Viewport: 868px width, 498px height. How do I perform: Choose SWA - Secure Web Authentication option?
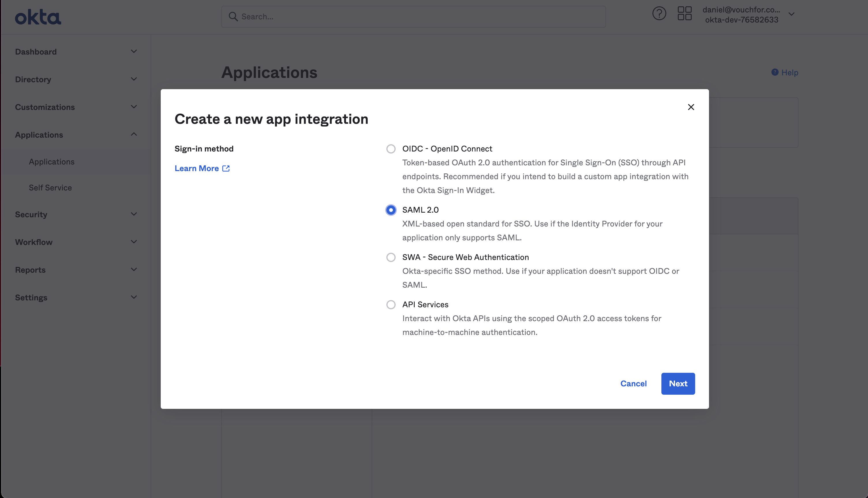(391, 257)
